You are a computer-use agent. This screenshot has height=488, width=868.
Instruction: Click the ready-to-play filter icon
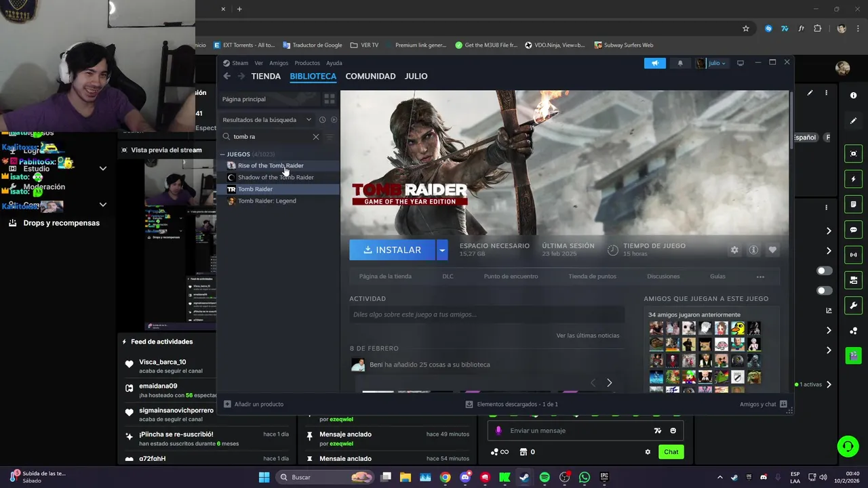click(334, 120)
